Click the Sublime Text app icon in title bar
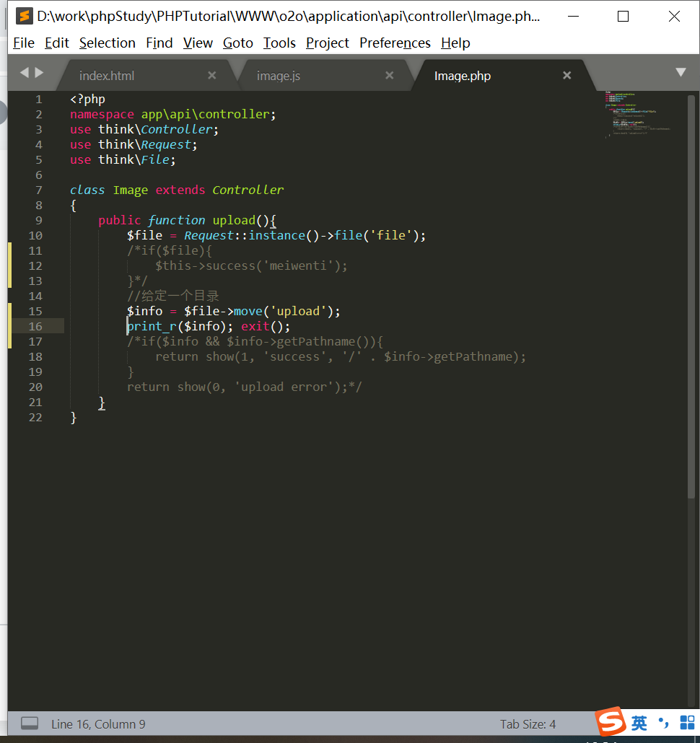 [24, 16]
